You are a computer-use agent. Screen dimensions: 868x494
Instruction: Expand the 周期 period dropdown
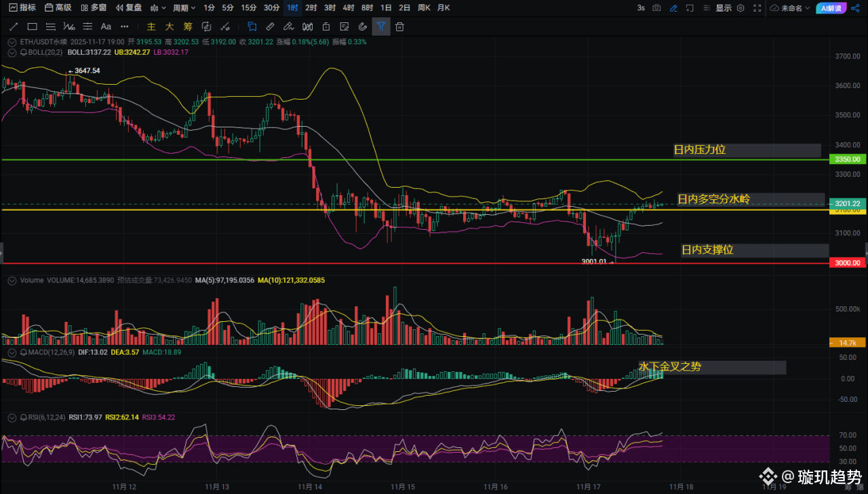[x=184, y=7]
